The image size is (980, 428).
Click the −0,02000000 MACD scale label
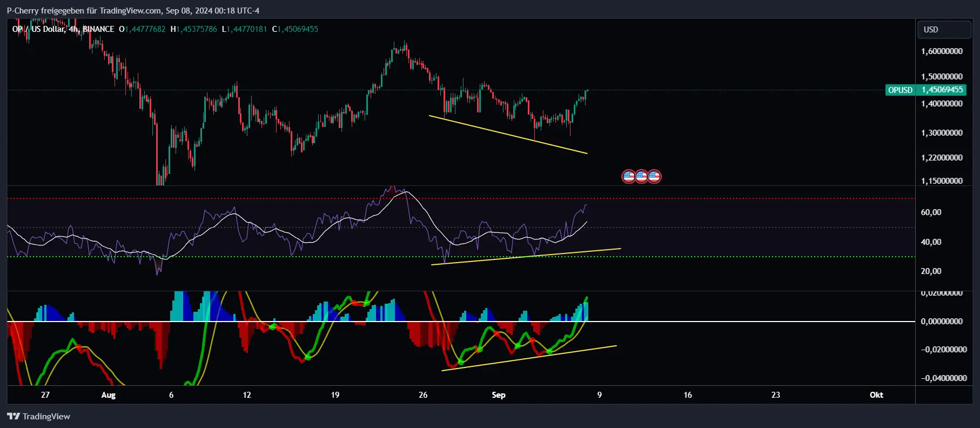click(x=943, y=350)
